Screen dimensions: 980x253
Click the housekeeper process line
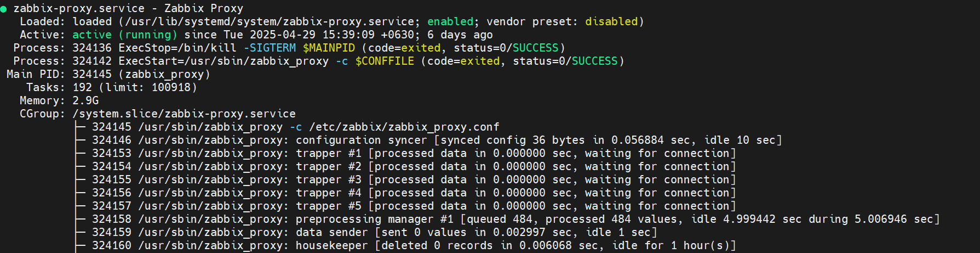[x=414, y=245]
